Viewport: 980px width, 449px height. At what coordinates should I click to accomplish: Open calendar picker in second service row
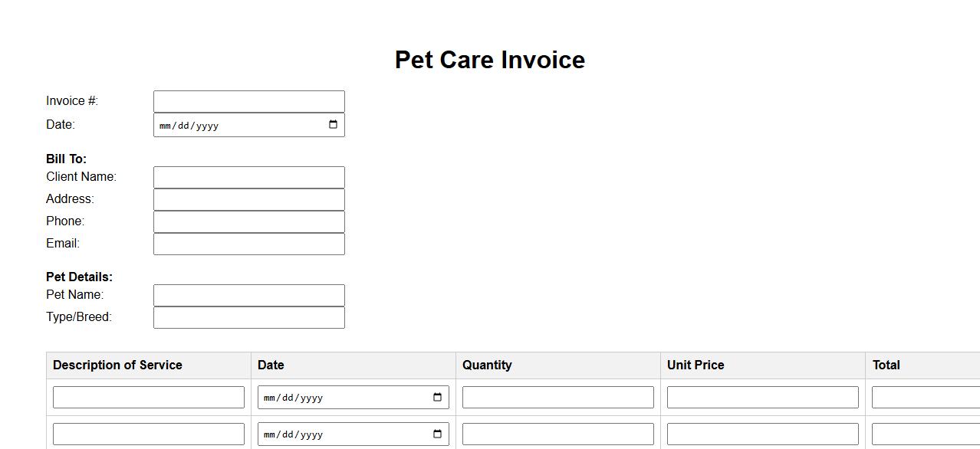pos(437,434)
